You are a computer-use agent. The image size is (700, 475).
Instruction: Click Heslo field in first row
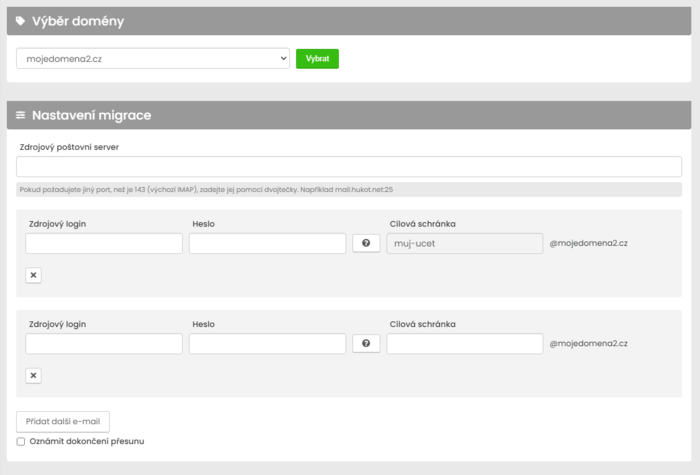click(267, 244)
